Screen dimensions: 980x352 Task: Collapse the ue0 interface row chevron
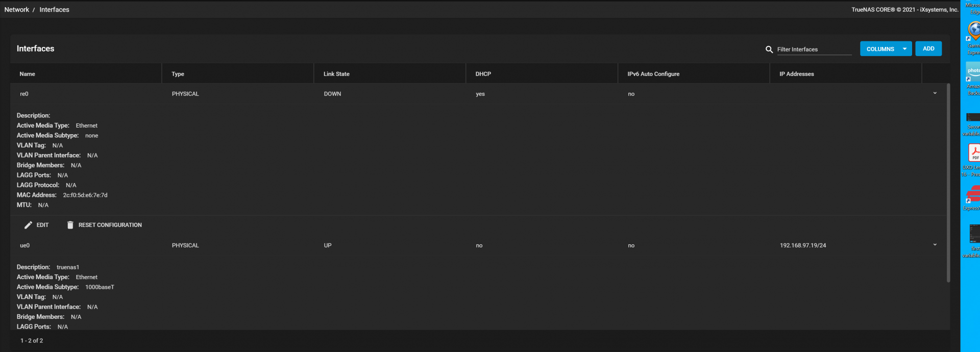pyautogui.click(x=935, y=245)
